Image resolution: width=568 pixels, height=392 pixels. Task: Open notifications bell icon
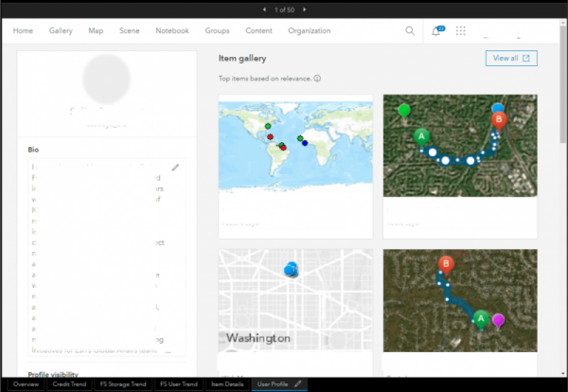pyautogui.click(x=436, y=31)
